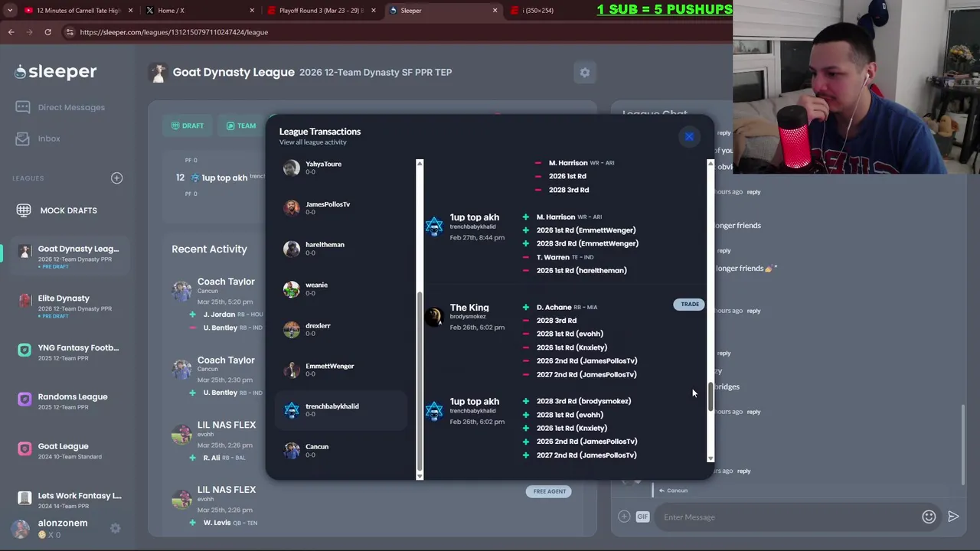Send the chat message arrow
Screen dimensions: 980x551
point(953,517)
